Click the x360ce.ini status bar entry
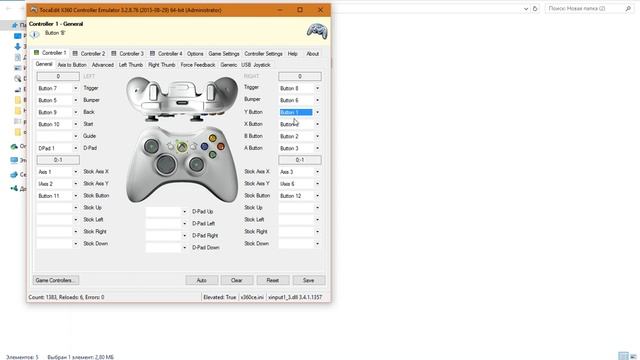The width and height of the screenshot is (640, 360). pos(252,297)
